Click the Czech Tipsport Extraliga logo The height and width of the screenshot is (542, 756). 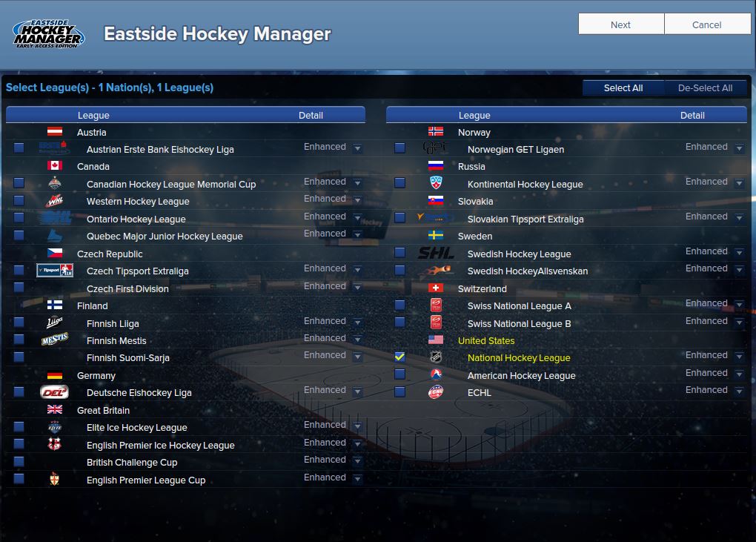55,271
